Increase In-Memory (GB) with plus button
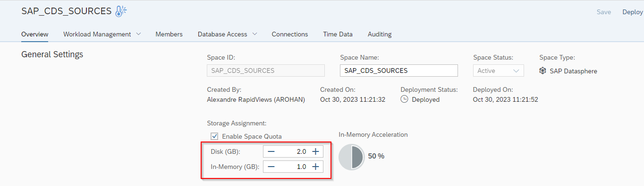Viewport: 644px width, 186px height. point(316,167)
